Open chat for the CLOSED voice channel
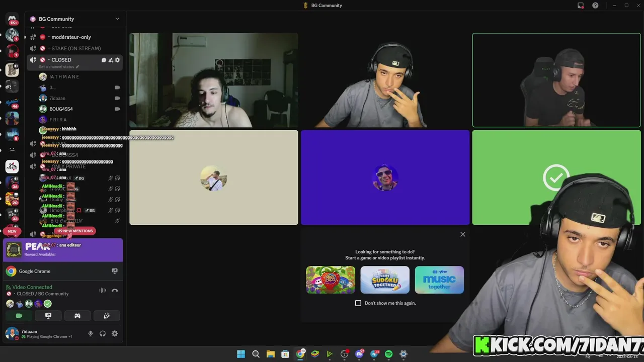 pyautogui.click(x=104, y=60)
